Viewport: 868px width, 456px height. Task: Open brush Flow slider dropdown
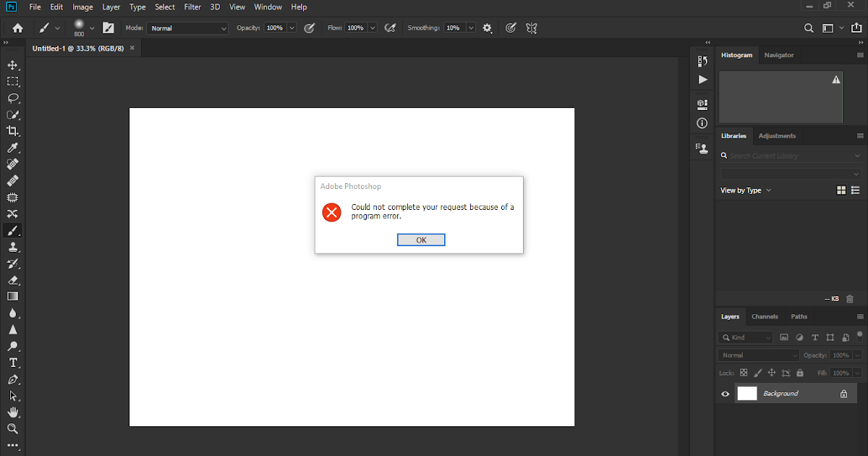point(373,28)
